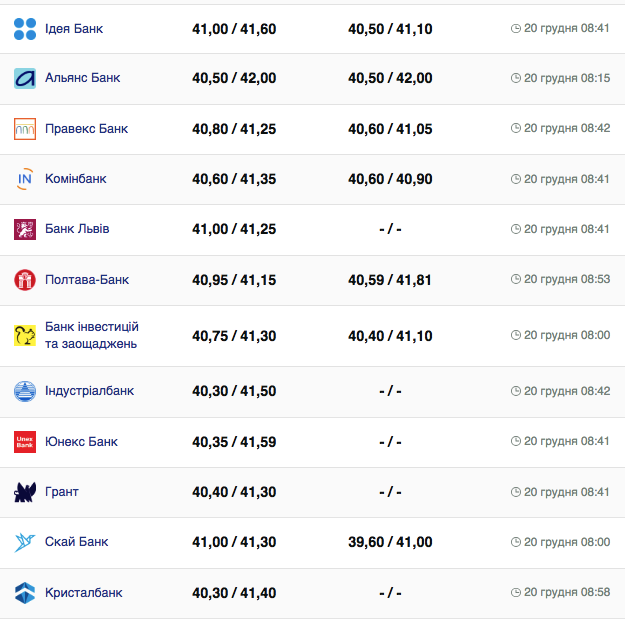This screenshot has height=622, width=631.
Task: Click the Юнекс Банк red logo icon
Action: point(25,442)
